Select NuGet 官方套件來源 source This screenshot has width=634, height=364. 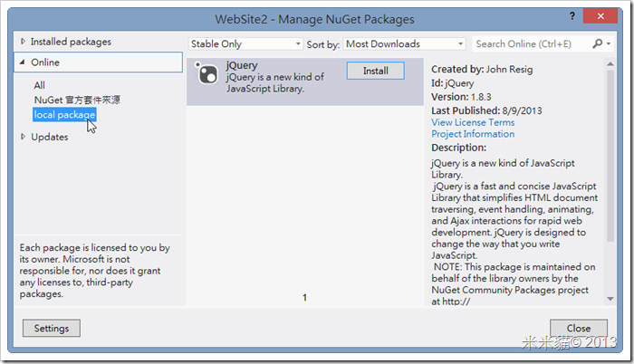tap(77, 100)
